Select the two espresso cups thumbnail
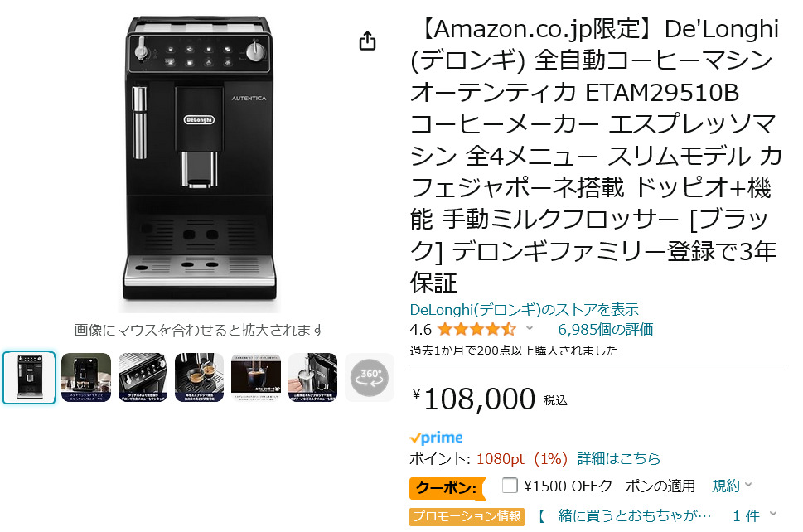 (x=199, y=378)
